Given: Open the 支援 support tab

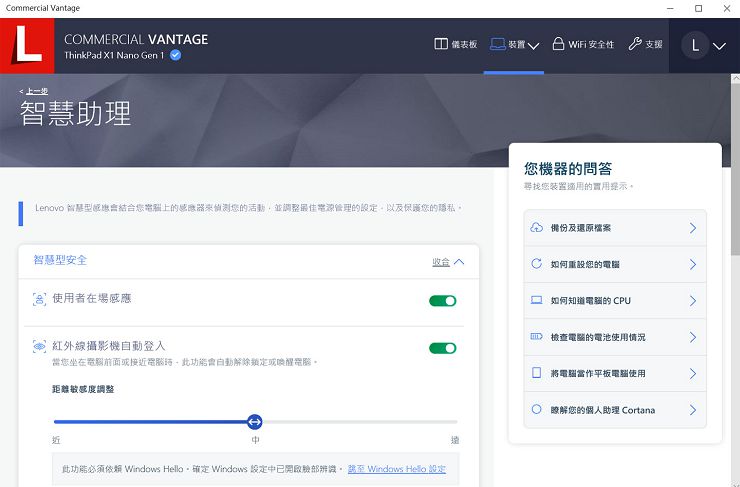Looking at the screenshot, I should point(645,44).
